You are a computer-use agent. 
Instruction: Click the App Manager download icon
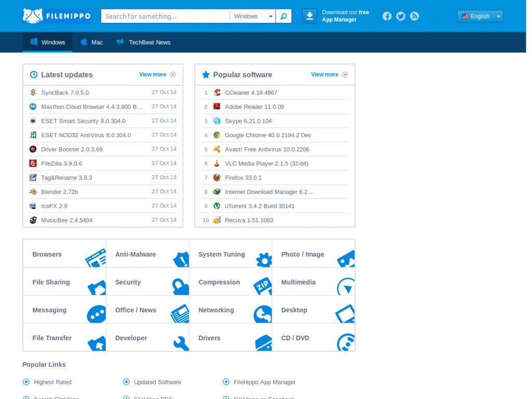[x=310, y=16]
